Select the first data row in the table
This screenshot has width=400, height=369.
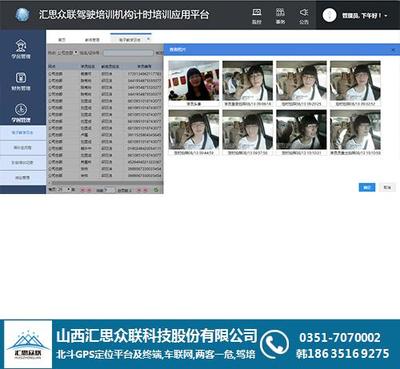pyautogui.click(x=105, y=74)
